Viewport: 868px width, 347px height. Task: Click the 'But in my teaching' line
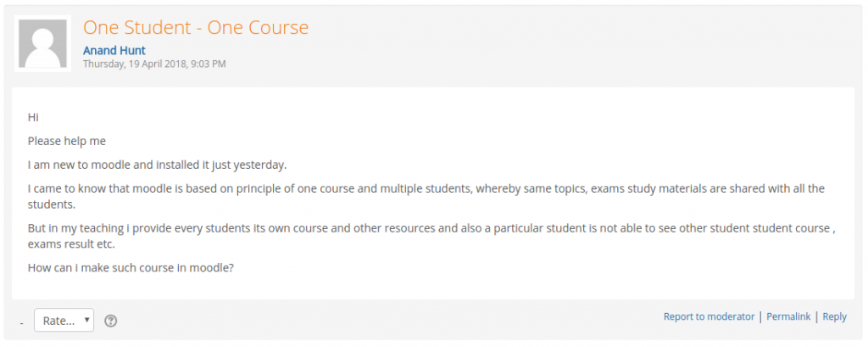431,228
